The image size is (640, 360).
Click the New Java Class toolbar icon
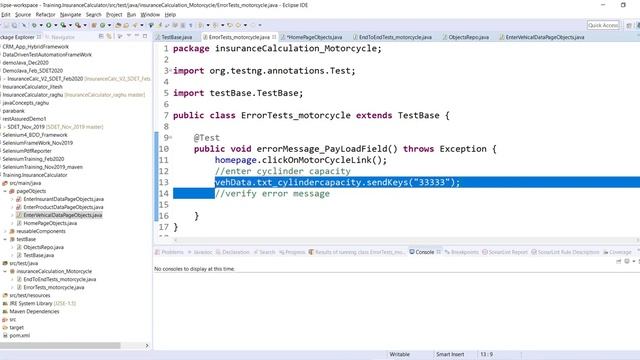pos(102,25)
